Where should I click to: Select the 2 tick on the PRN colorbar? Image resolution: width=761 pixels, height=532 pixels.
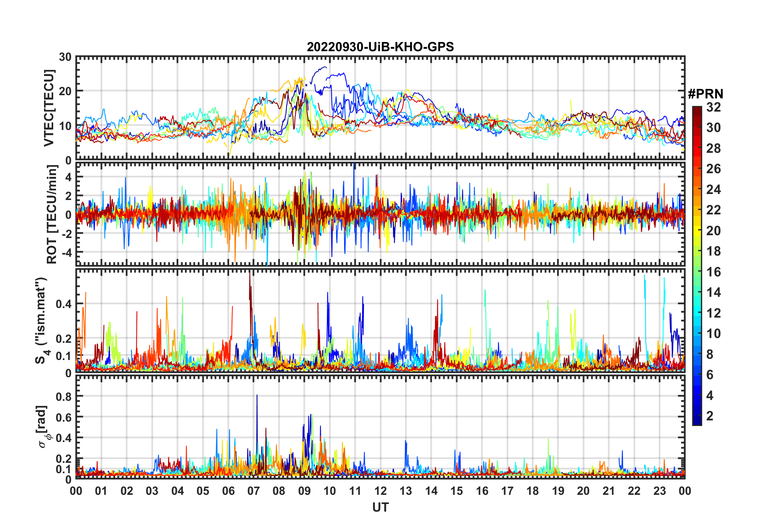click(710, 416)
